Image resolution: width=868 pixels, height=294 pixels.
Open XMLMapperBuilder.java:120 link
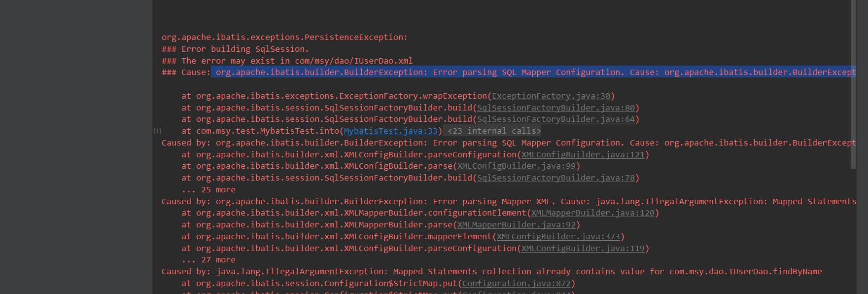[x=593, y=213]
